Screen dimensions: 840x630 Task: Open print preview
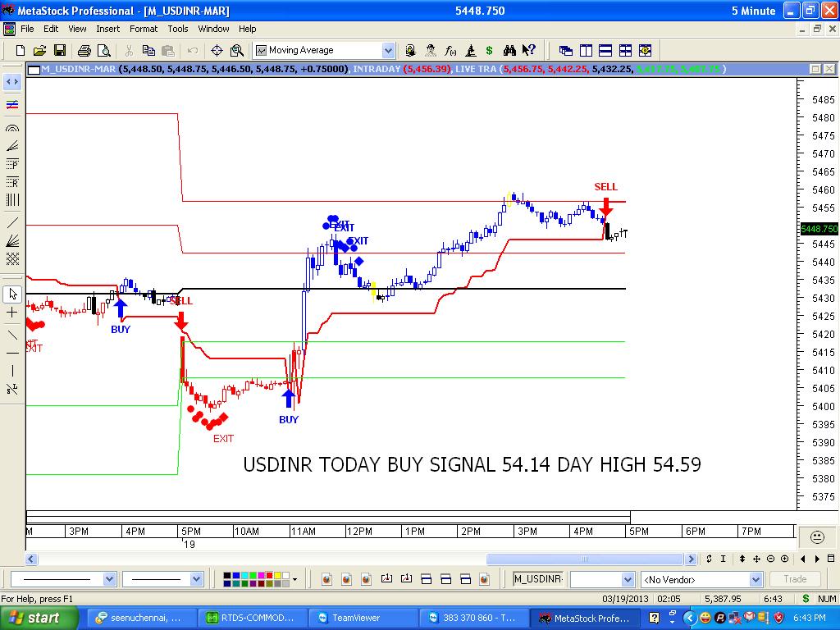click(x=103, y=50)
